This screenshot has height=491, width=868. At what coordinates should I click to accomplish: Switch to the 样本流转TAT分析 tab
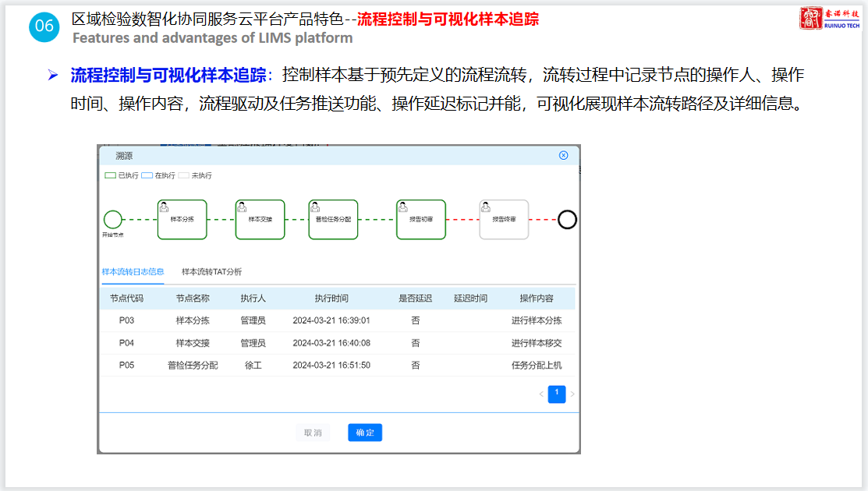[x=211, y=272]
